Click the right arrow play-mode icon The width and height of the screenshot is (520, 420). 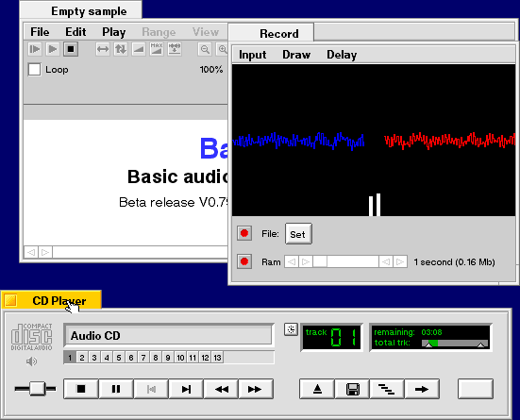coord(422,389)
